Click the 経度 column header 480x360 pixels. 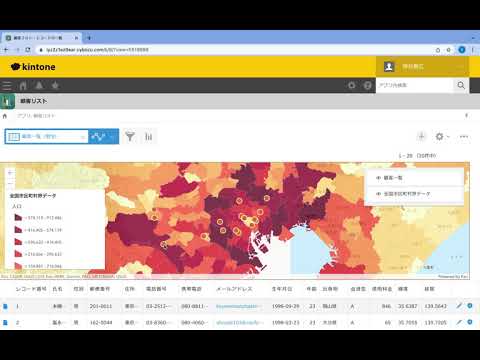[429, 289]
